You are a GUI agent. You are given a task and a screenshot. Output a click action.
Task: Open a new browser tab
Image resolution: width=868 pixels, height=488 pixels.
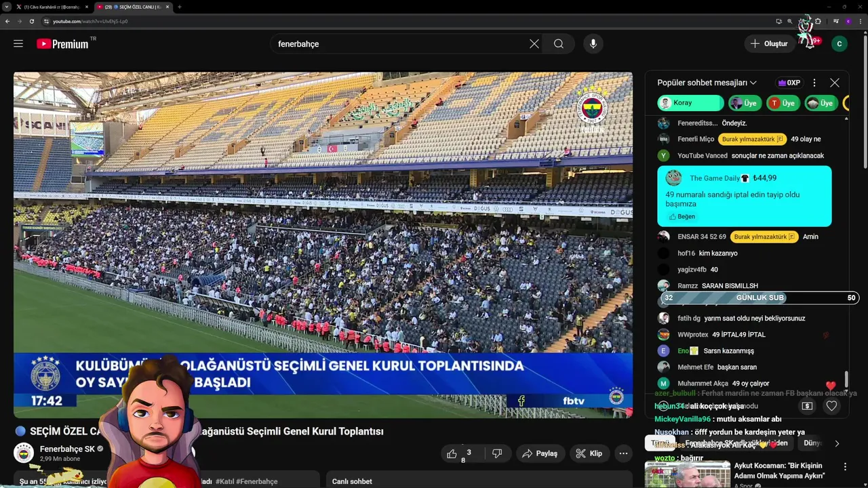[180, 7]
